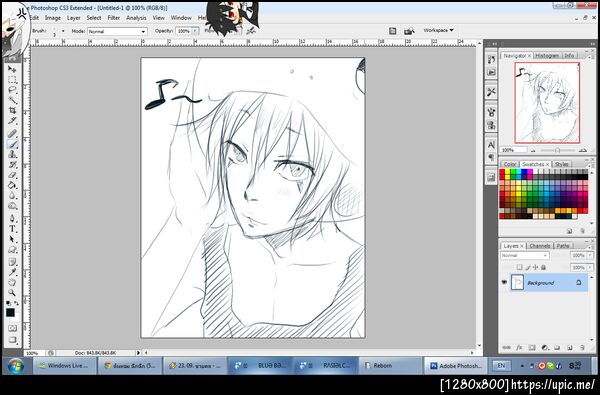This screenshot has height=395, width=600.
Task: Toggle Quick Mask mode in toolbox
Action: click(x=12, y=328)
